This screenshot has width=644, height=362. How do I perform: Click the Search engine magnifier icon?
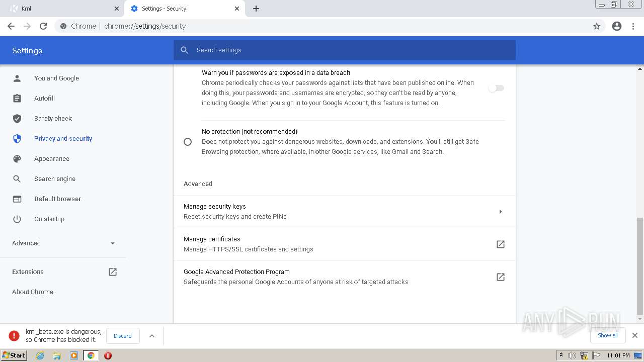click(17, 178)
